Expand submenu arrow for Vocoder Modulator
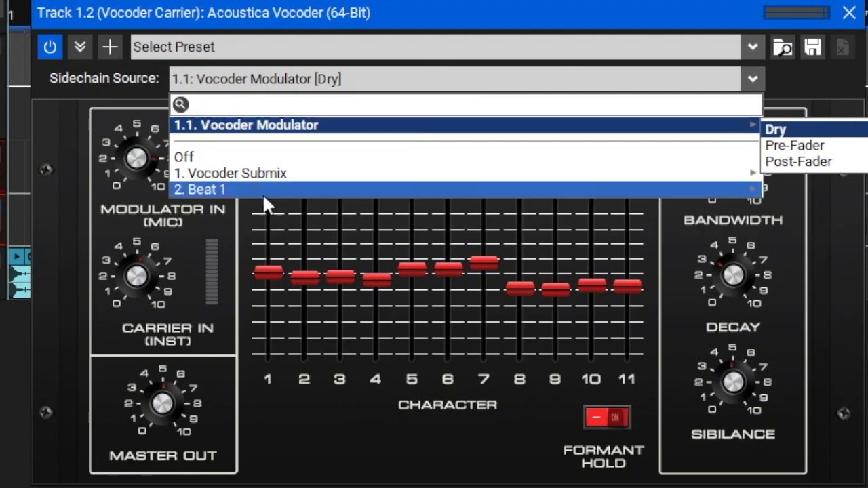This screenshot has width=868, height=488. (753, 125)
